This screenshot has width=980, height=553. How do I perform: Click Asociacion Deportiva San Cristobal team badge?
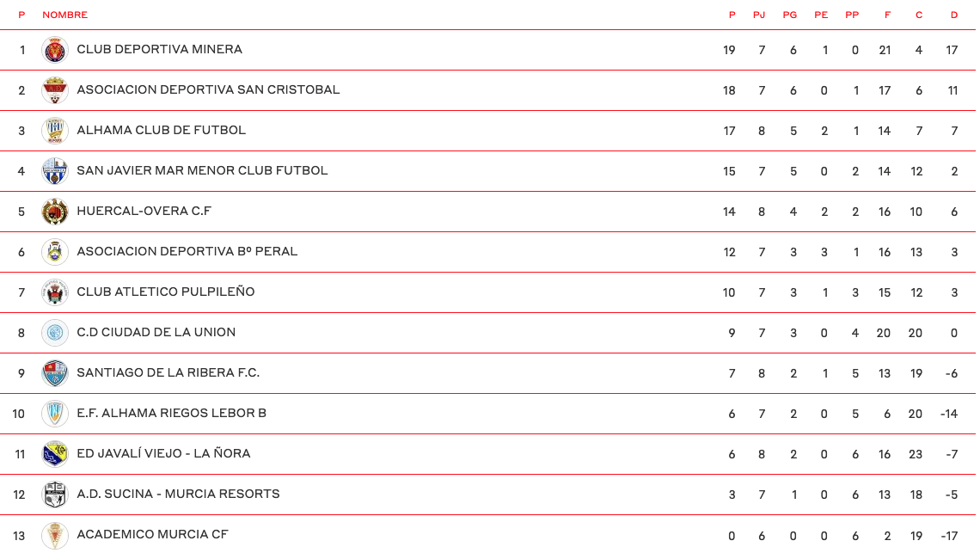point(55,90)
